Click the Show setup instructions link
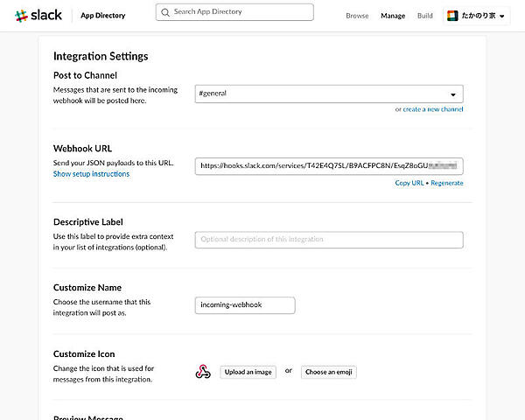The image size is (525, 420). (91, 174)
